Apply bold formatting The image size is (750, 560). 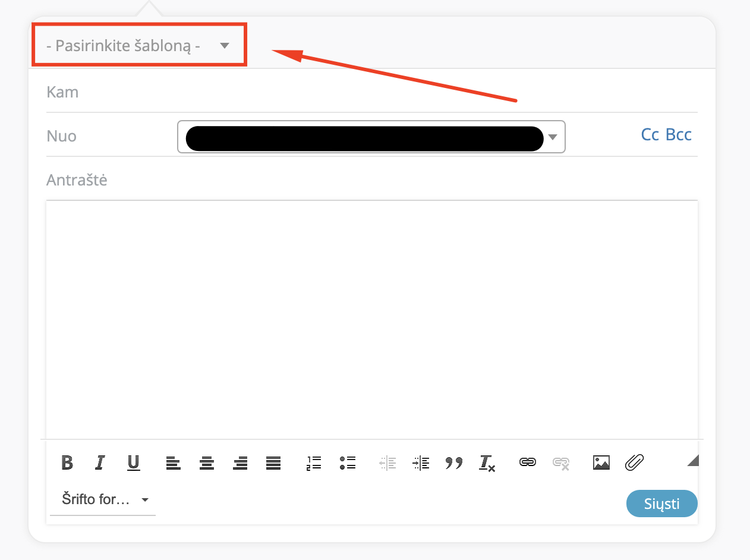[x=67, y=463]
